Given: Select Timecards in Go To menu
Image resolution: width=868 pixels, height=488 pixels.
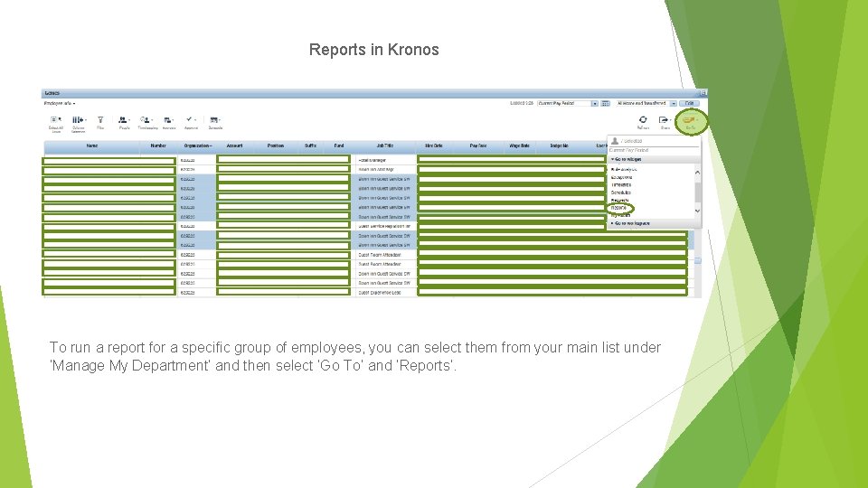Looking at the screenshot, I should [x=621, y=184].
